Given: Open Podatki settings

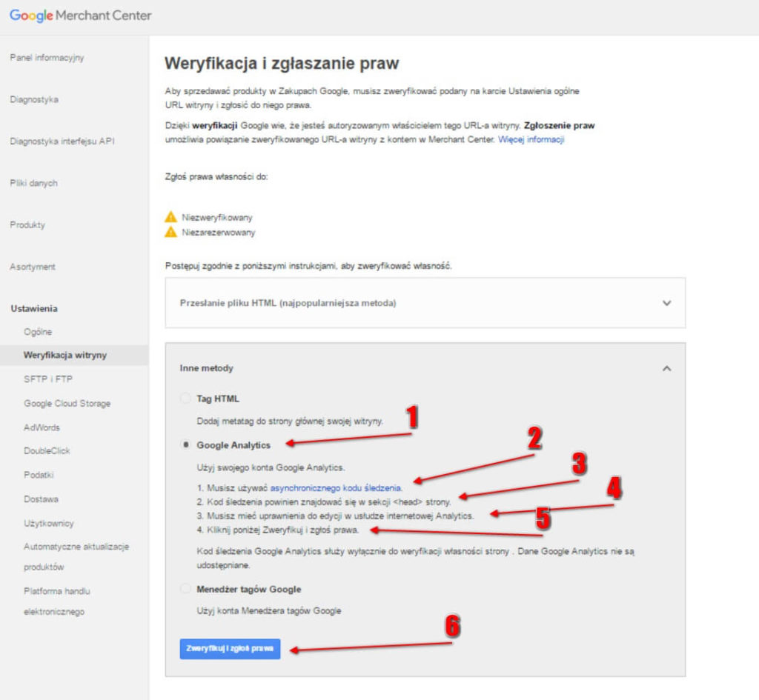Looking at the screenshot, I should (39, 475).
